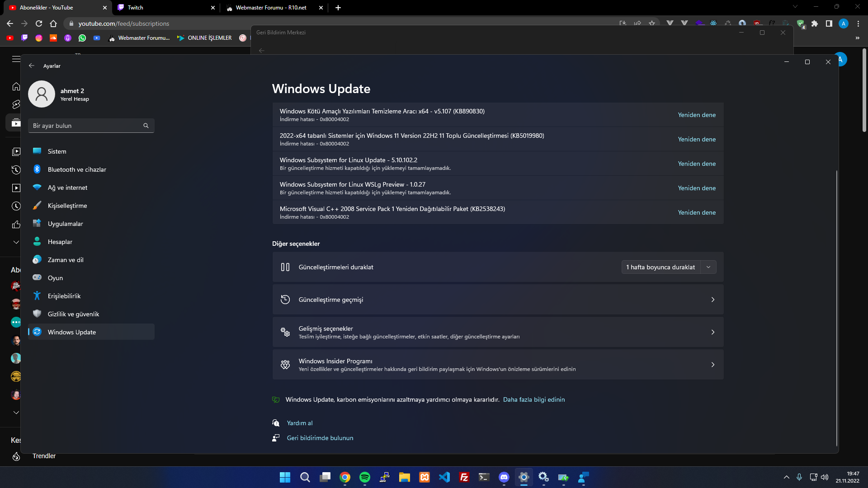Open Bluetooth ve cihazlar settings
The image size is (868, 488).
tap(91, 169)
